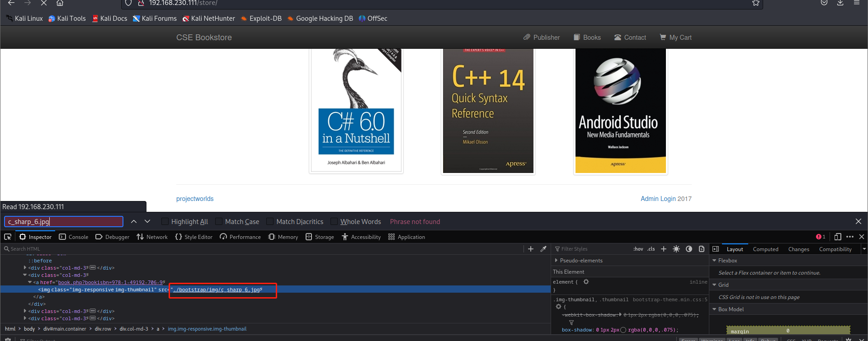The image size is (868, 341).
Task: Open Kali Linux bookmark
Action: (x=24, y=19)
